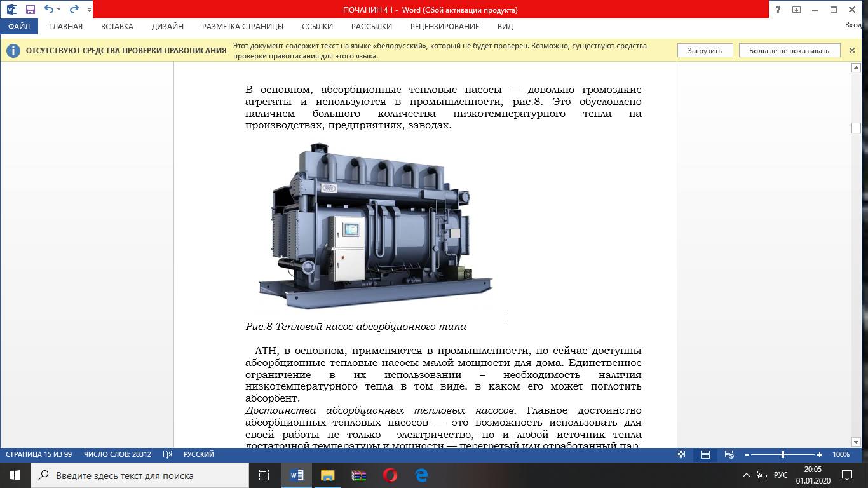868x488 pixels.
Task: Open Opera browser from the taskbar
Action: (x=390, y=475)
